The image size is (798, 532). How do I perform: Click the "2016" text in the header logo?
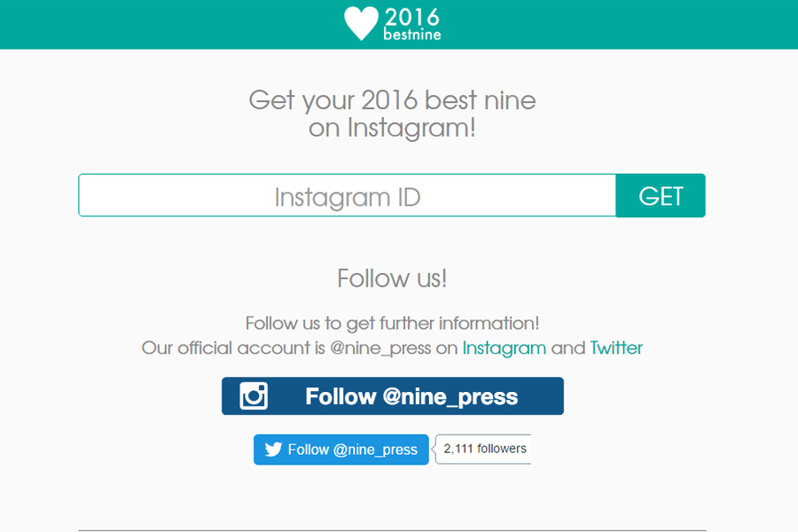[411, 16]
